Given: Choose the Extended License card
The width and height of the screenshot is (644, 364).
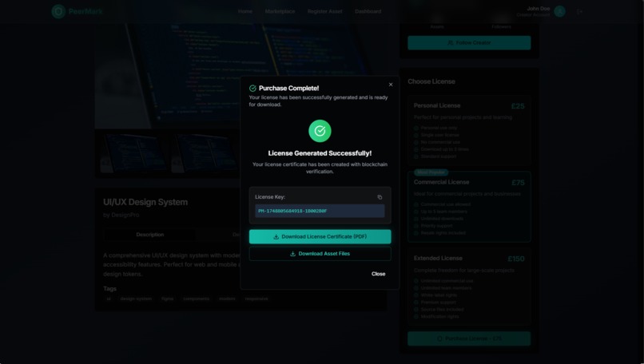Looking at the screenshot, I should (469, 287).
